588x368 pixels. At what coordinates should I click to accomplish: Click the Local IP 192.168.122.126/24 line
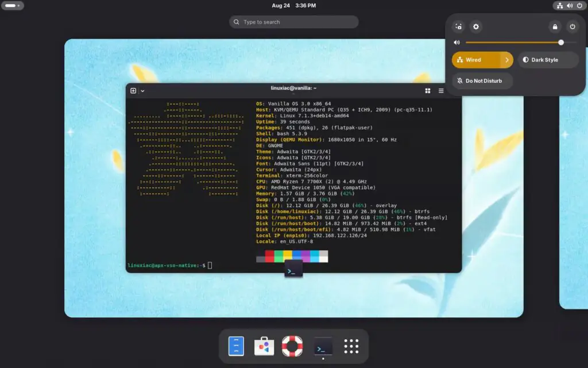click(312, 236)
